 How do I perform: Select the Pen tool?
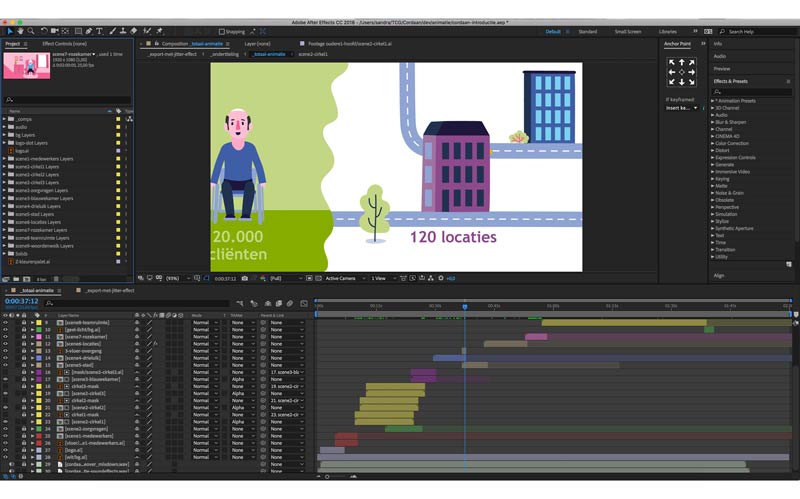tap(89, 32)
